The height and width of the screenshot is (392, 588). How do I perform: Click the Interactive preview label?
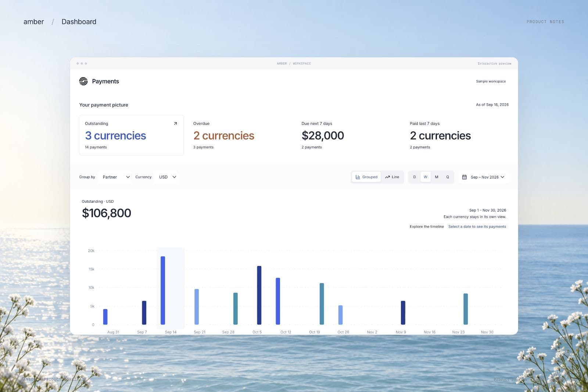pyautogui.click(x=495, y=64)
